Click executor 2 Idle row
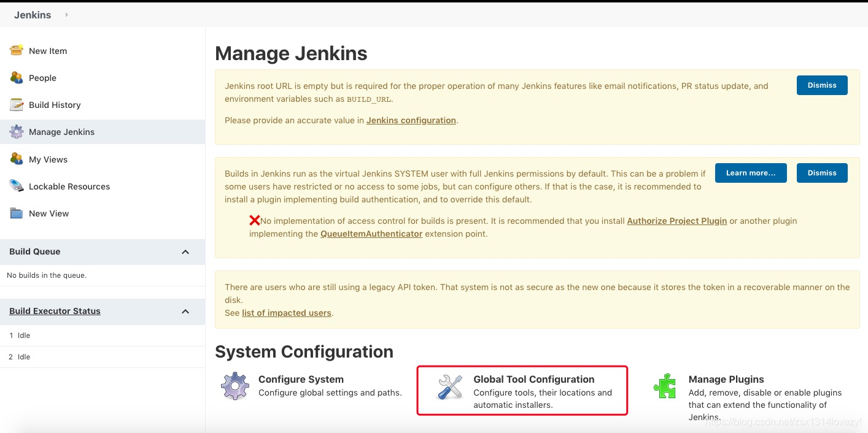The width and height of the screenshot is (868, 433). pyautogui.click(x=103, y=357)
